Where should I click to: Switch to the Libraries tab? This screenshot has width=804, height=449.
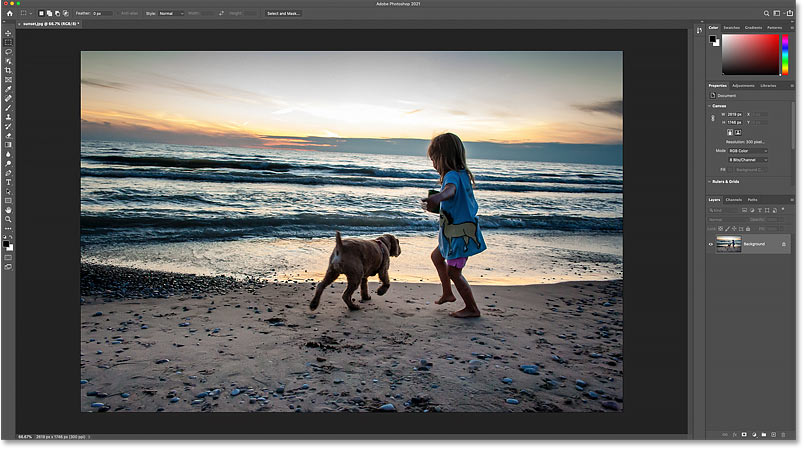tap(768, 86)
